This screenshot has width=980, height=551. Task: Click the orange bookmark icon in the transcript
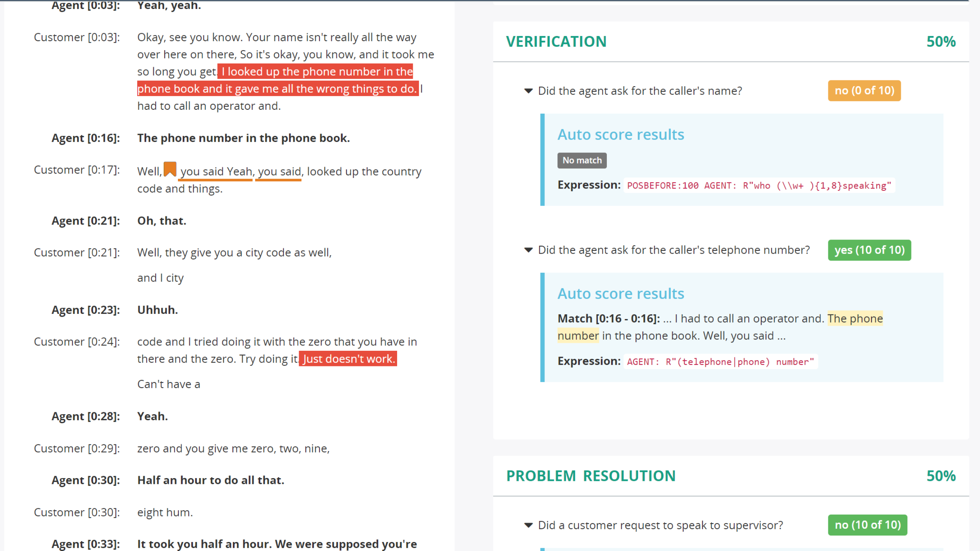(170, 169)
